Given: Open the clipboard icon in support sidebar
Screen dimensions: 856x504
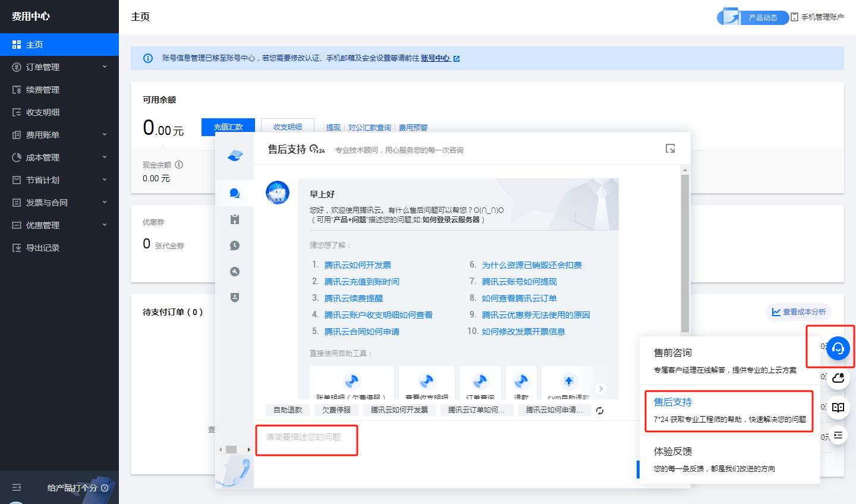Looking at the screenshot, I should tap(234, 219).
